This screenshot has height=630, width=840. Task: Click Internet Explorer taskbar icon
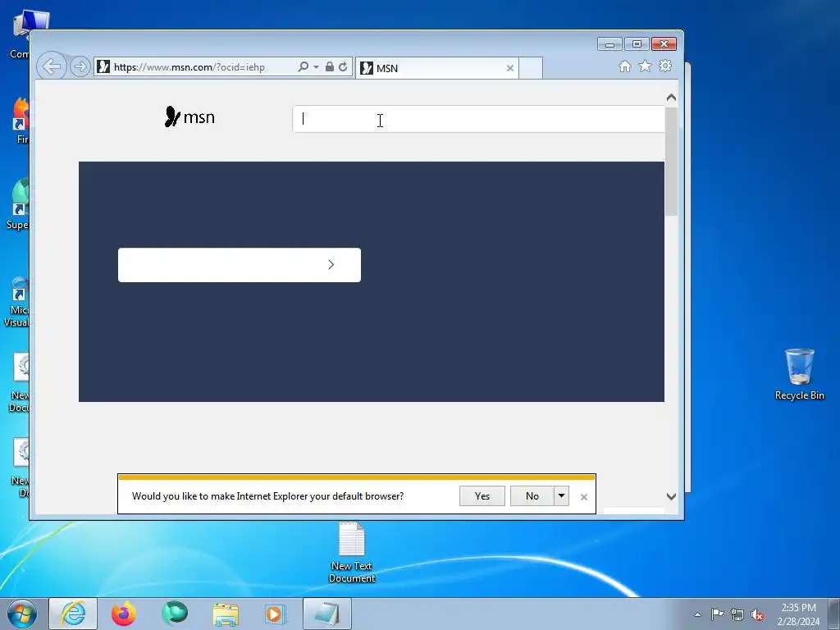[x=73, y=614]
